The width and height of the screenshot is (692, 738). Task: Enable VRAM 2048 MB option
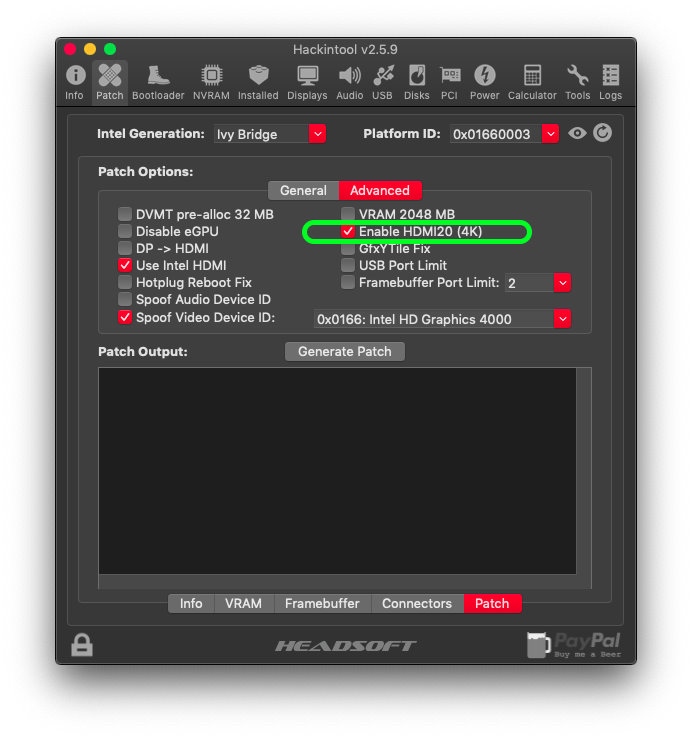[x=348, y=214]
